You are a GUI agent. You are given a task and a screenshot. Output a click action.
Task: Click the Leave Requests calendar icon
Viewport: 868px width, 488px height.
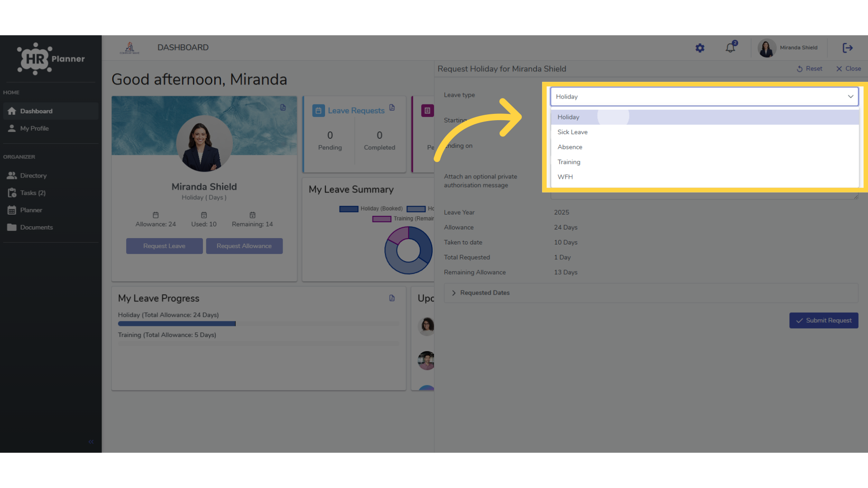[x=318, y=111]
